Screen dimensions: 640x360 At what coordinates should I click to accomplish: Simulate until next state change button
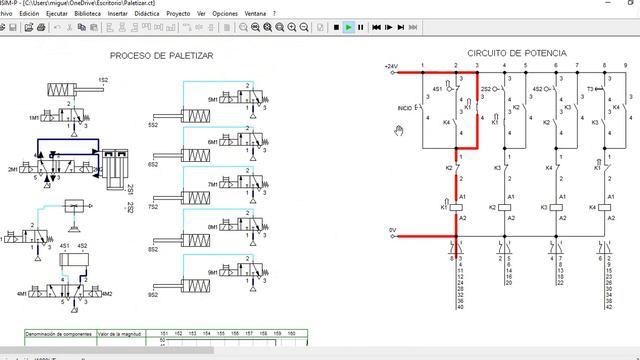point(401,27)
